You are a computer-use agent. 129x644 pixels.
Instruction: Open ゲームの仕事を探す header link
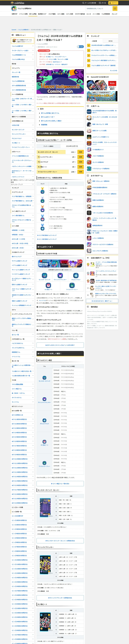tap(89, 3)
